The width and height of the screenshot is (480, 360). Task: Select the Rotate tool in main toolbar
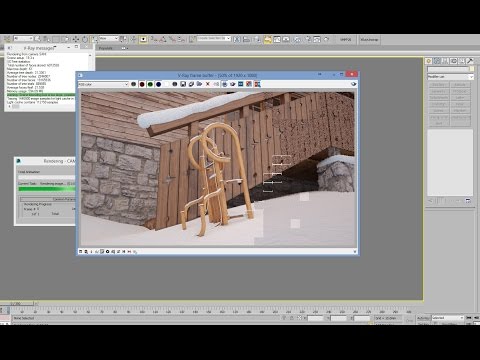(85, 39)
